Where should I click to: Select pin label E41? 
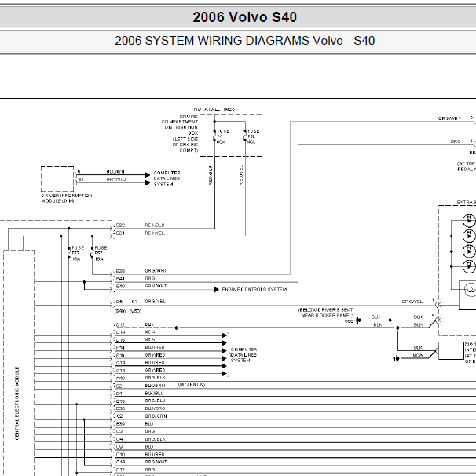pyautogui.click(x=120, y=279)
